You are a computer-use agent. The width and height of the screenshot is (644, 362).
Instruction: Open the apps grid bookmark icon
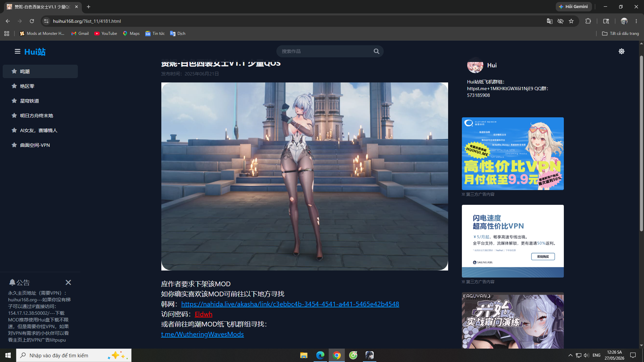point(7,34)
